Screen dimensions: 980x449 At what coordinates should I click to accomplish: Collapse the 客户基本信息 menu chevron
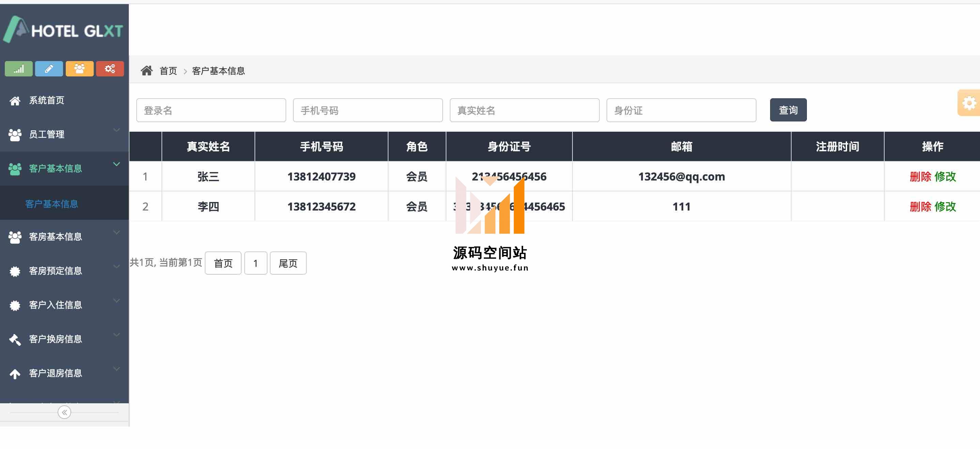(117, 164)
